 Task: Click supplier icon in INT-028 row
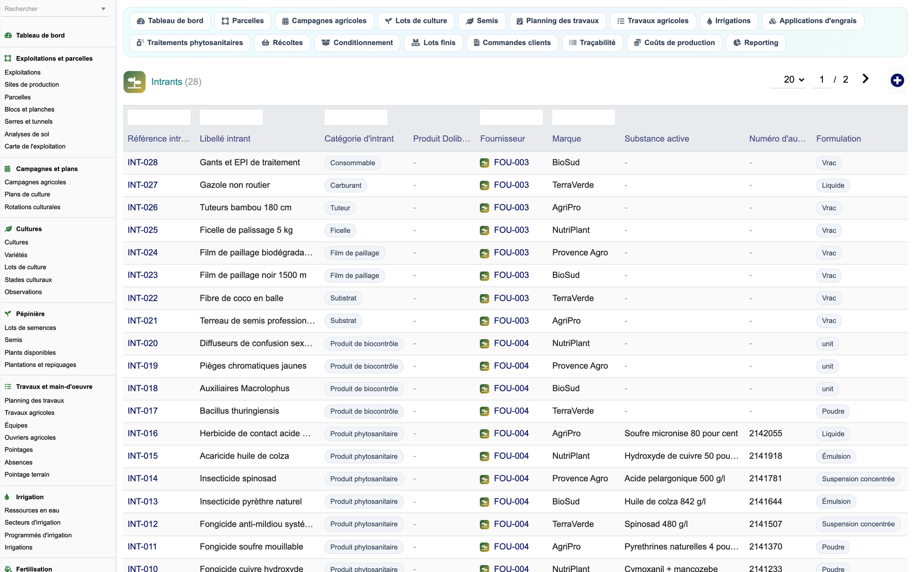(484, 163)
